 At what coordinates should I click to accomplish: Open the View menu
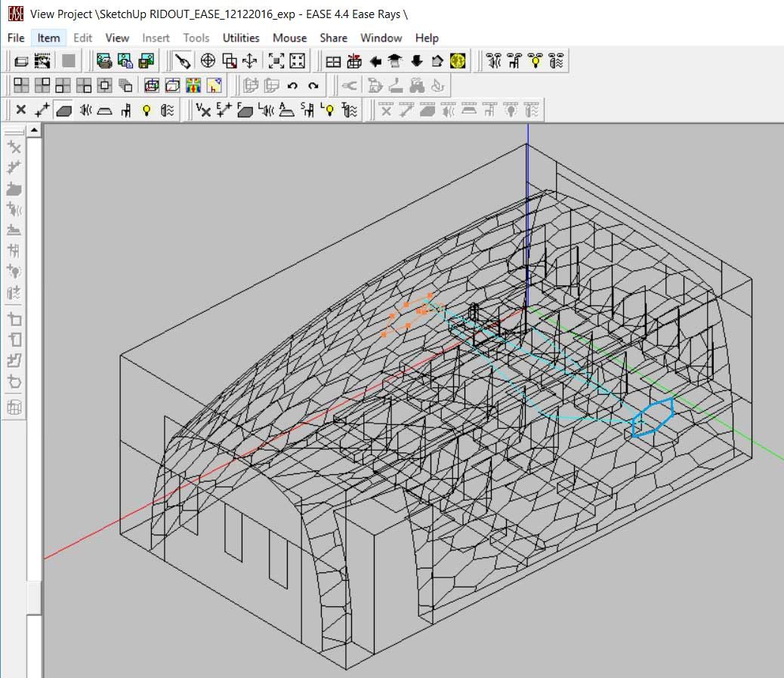pyautogui.click(x=117, y=38)
